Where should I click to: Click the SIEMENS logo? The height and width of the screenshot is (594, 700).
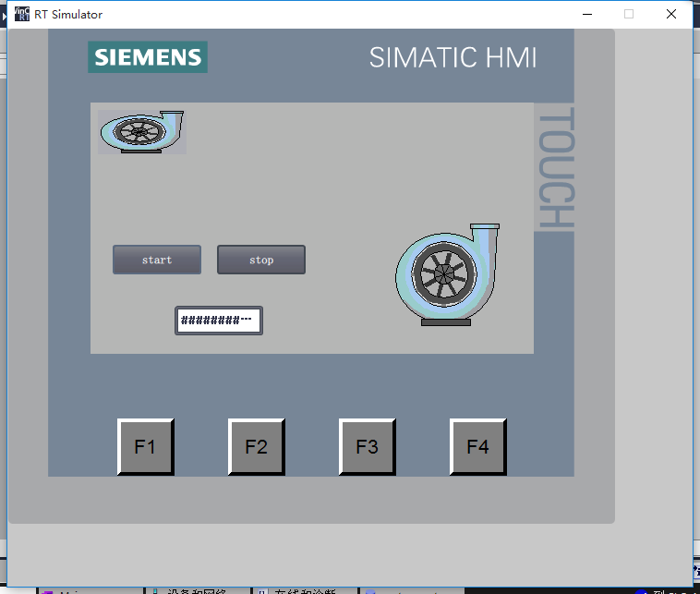[x=148, y=57]
